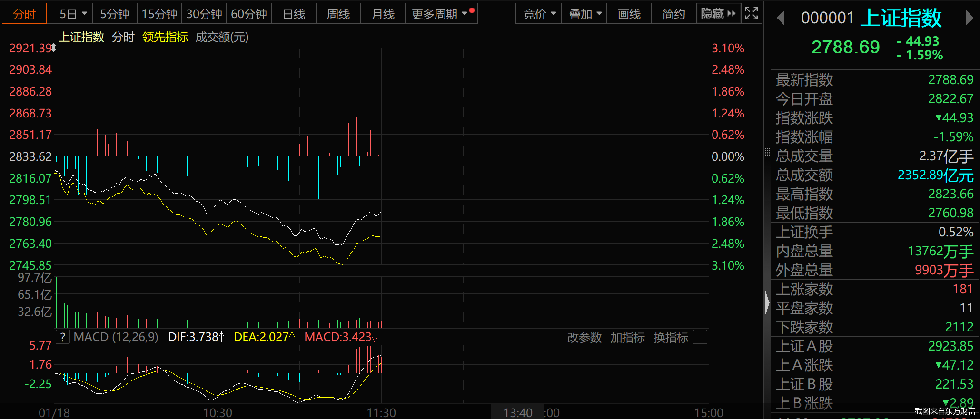Click the 今日开盘 value 2822.67
Image resolution: width=980 pixels, height=419 pixels.
950,99
